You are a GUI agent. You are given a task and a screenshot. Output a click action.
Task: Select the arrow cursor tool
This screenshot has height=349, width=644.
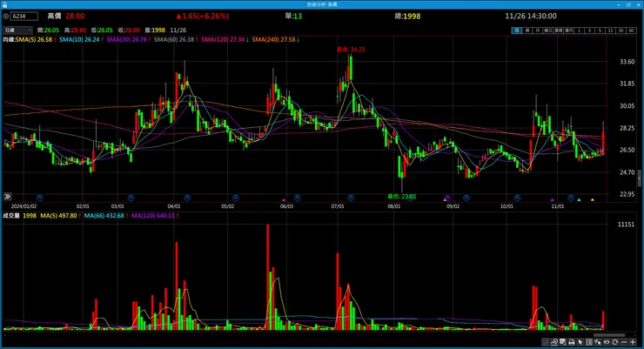(580, 342)
